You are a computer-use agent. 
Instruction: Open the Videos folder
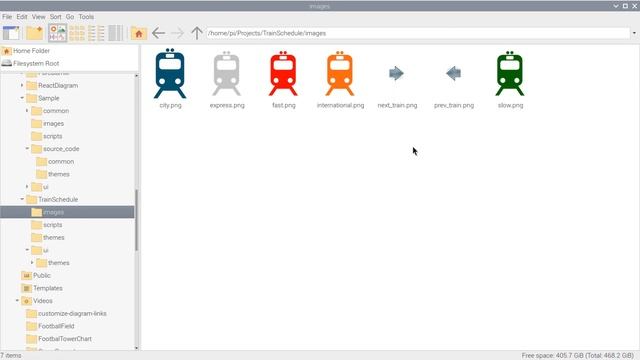point(38,300)
